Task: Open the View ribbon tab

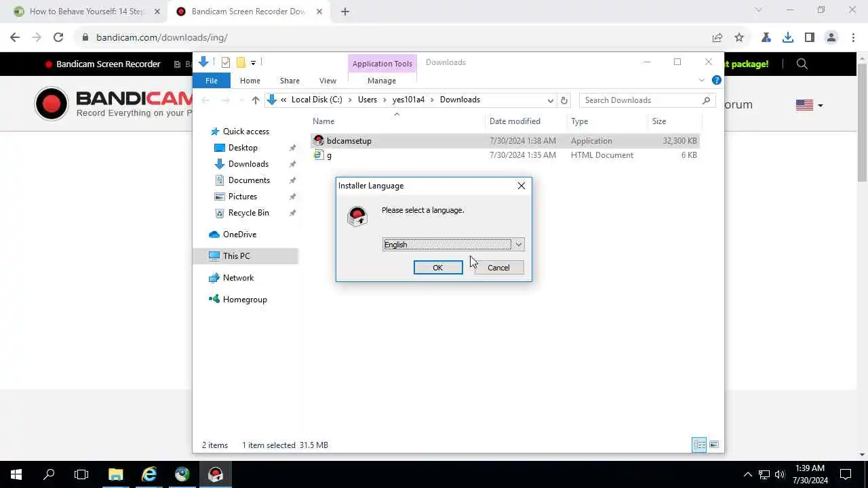Action: point(328,81)
